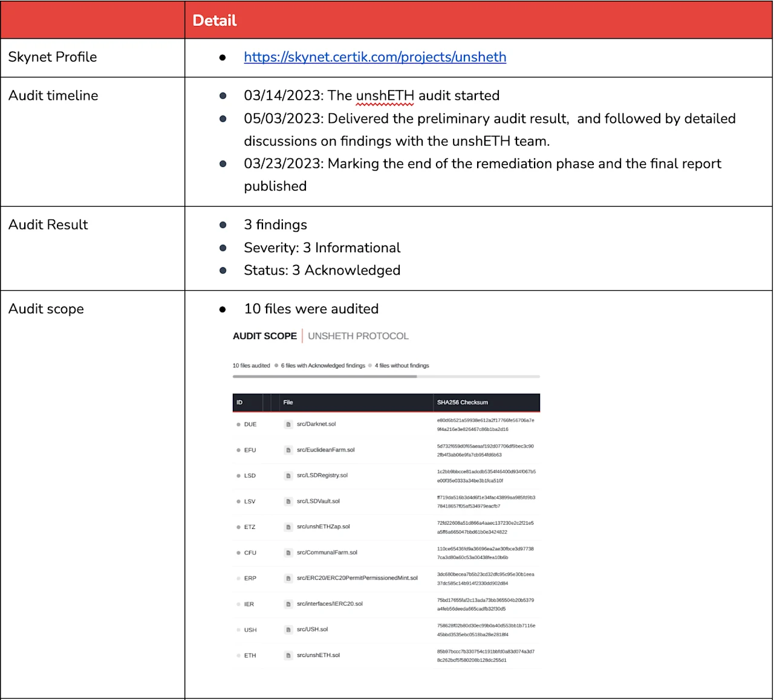Click 'Status: 3 Acknowledged' text
Screen dimensions: 774x700
pyautogui.click(x=322, y=270)
